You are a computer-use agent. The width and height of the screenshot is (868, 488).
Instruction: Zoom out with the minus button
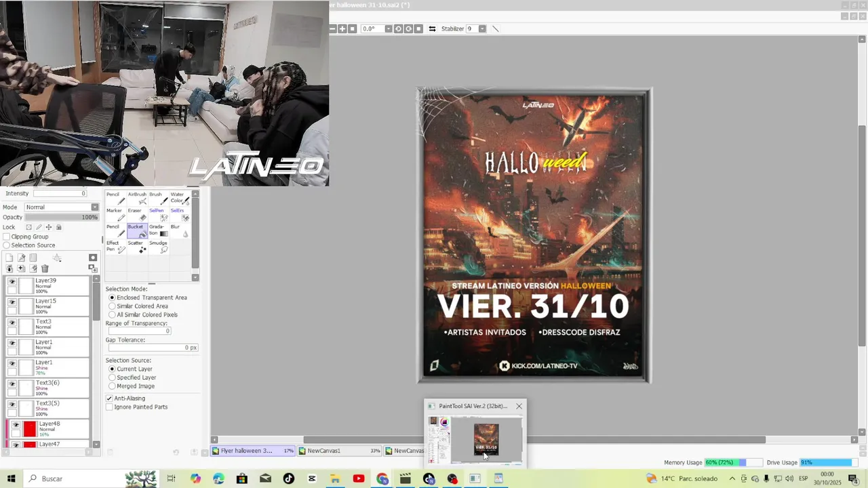(333, 28)
